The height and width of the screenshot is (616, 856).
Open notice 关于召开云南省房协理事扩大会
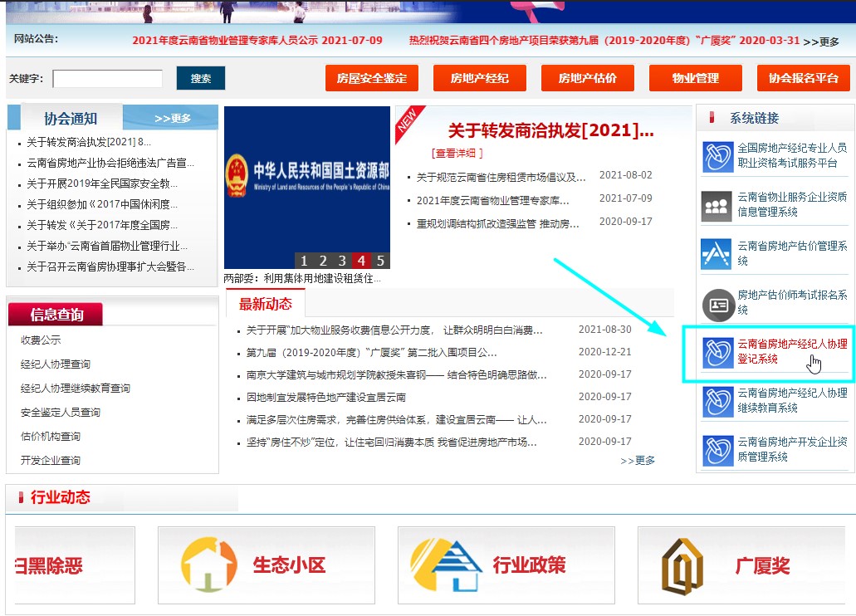[x=110, y=266]
